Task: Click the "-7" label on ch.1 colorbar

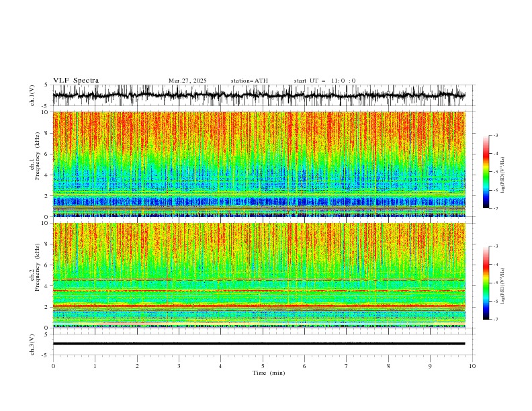Action: [x=496, y=208]
